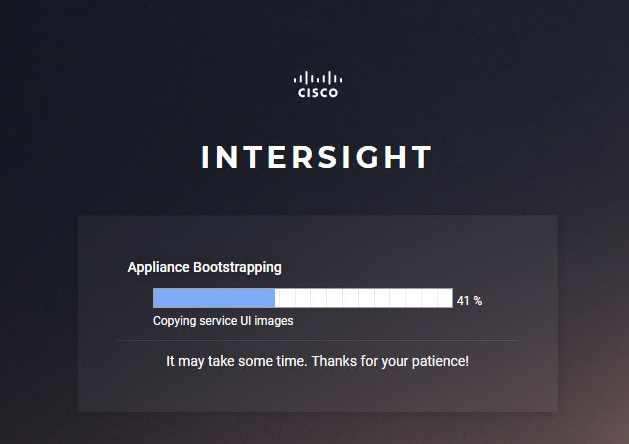Screen dimensions: 629x444
Task: Click where the blue progress fill ends
Action: pyautogui.click(x=274, y=298)
